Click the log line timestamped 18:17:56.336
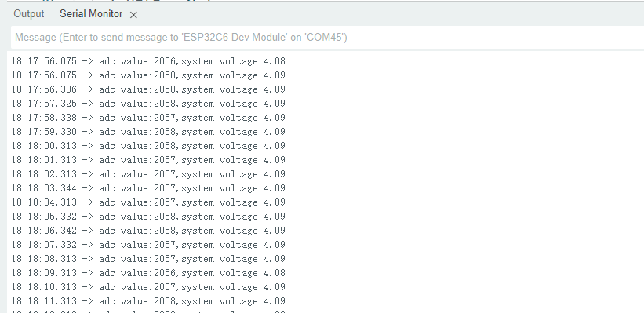 (x=148, y=89)
